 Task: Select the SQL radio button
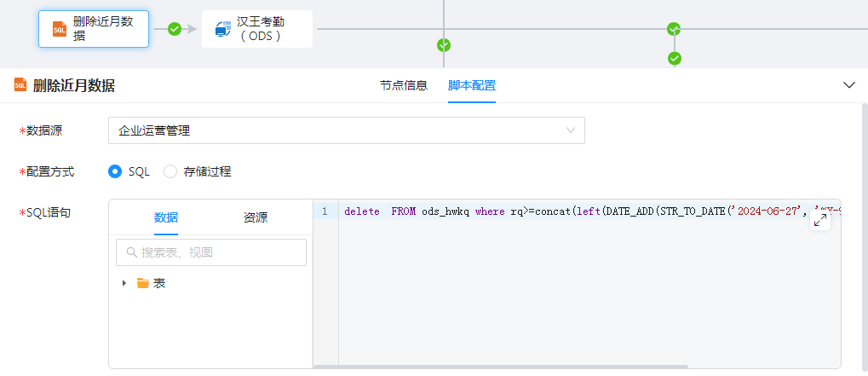point(116,171)
